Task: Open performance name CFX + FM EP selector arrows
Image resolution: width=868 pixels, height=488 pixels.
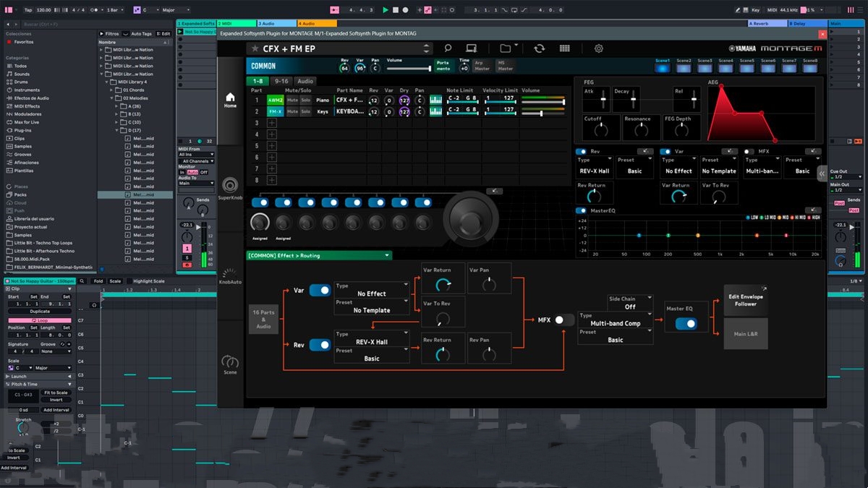Action: click(x=427, y=48)
